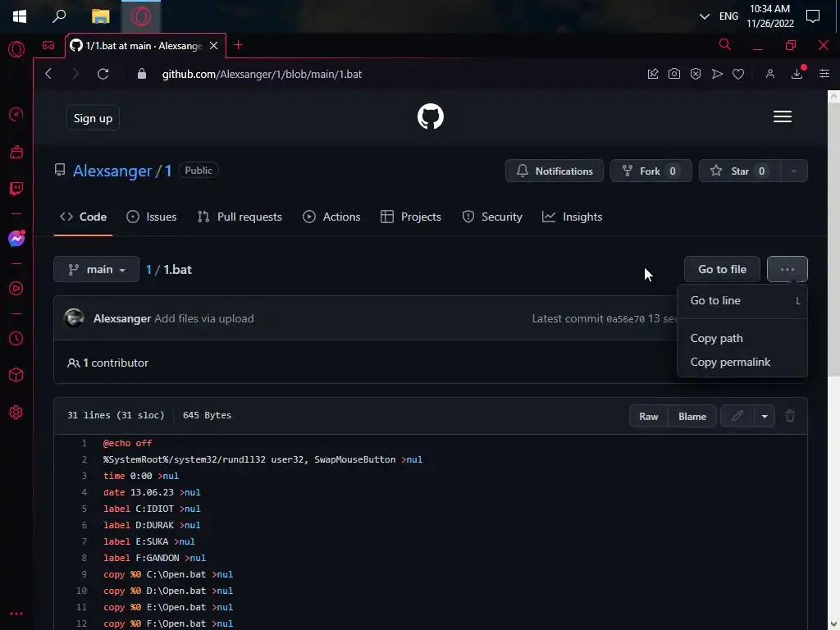Select Copy permalink menu entry
The height and width of the screenshot is (630, 840).
(742, 362)
